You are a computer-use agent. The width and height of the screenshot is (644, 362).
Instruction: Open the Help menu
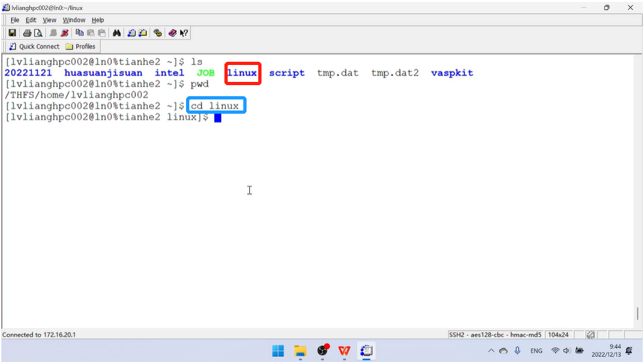click(x=98, y=19)
